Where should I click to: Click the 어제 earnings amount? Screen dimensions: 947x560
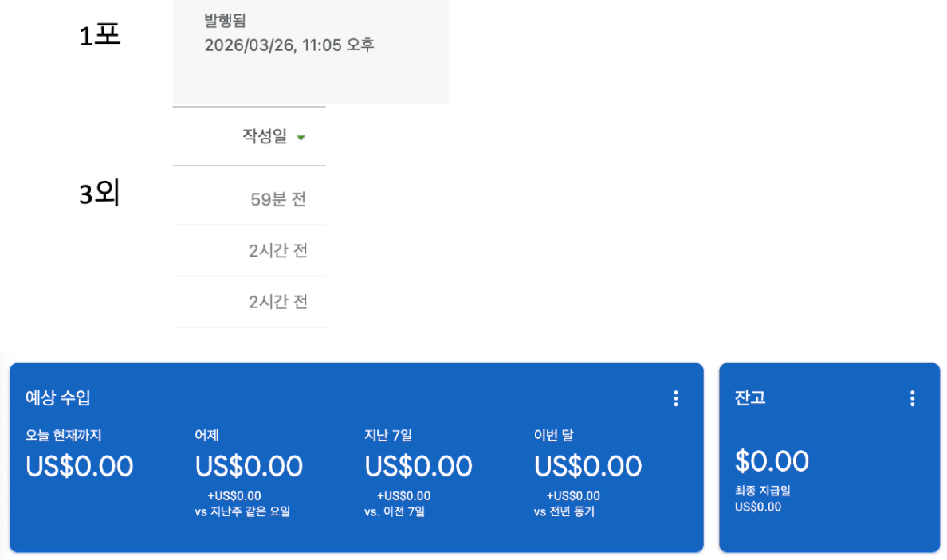point(249,466)
